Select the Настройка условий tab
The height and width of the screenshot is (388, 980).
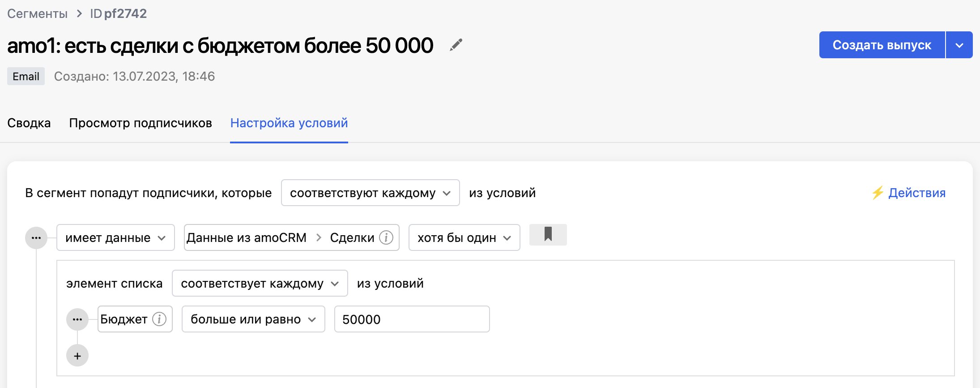pyautogui.click(x=289, y=123)
